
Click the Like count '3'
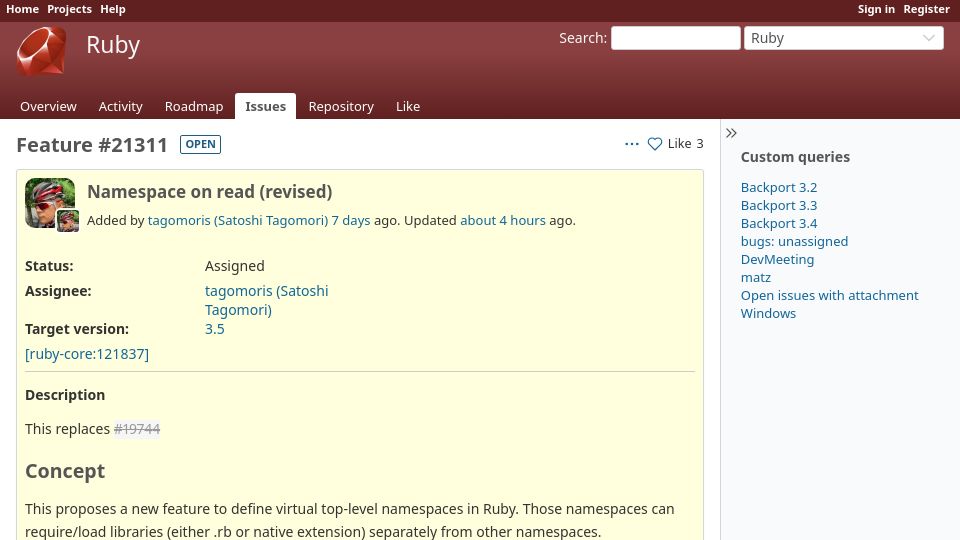(x=699, y=144)
